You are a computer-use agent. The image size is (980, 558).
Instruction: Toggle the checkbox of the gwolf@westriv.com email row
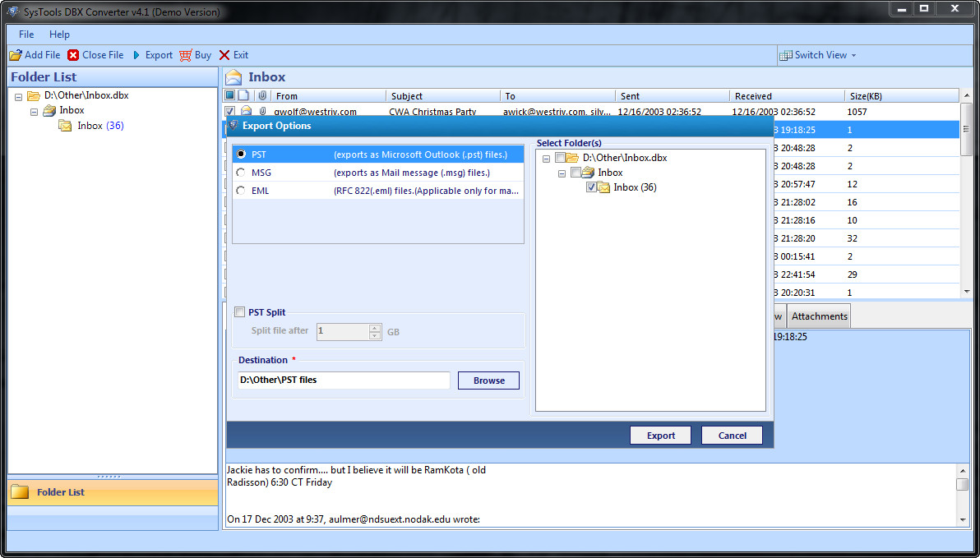click(x=230, y=111)
